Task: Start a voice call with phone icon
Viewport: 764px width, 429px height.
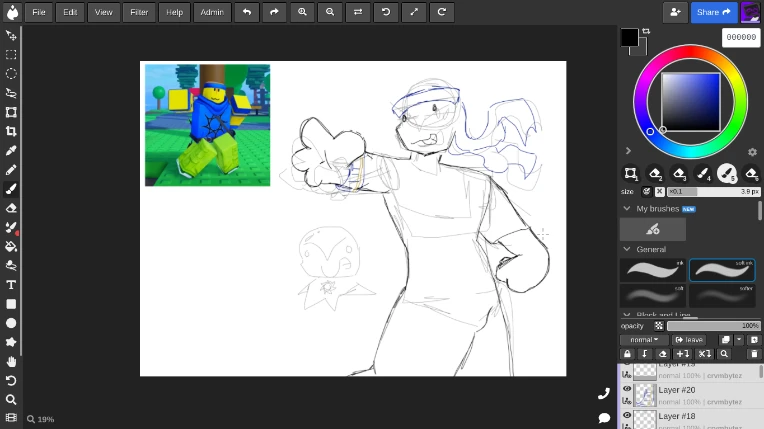Action: (x=604, y=393)
